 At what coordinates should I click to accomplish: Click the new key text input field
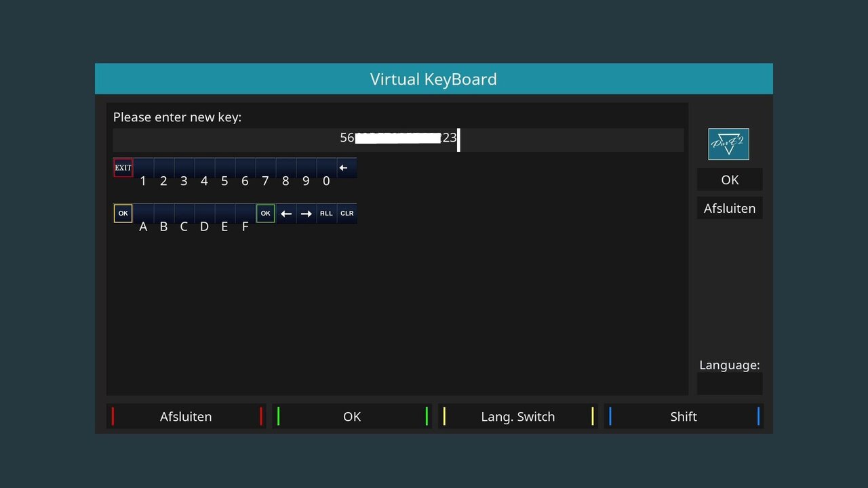pos(398,140)
